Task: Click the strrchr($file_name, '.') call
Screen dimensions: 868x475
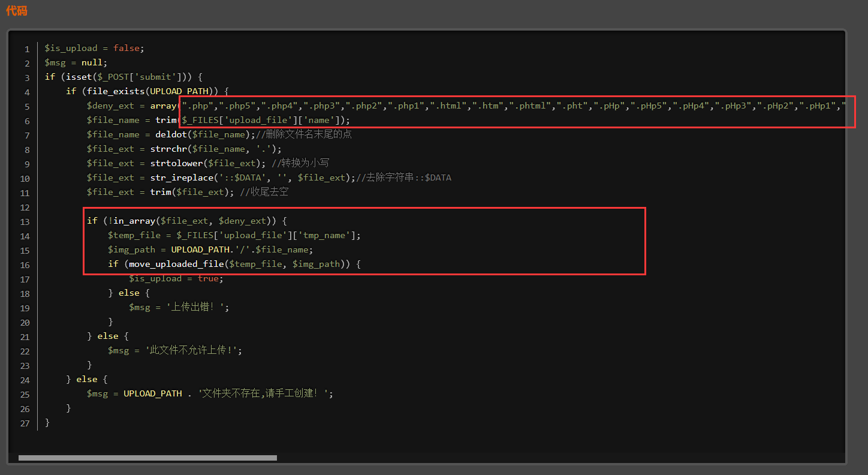Action: (x=213, y=149)
